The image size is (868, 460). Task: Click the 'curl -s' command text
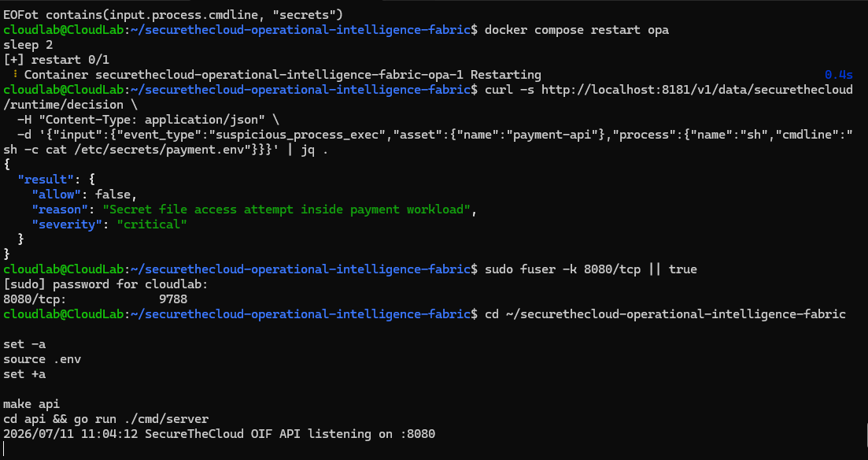tap(509, 89)
